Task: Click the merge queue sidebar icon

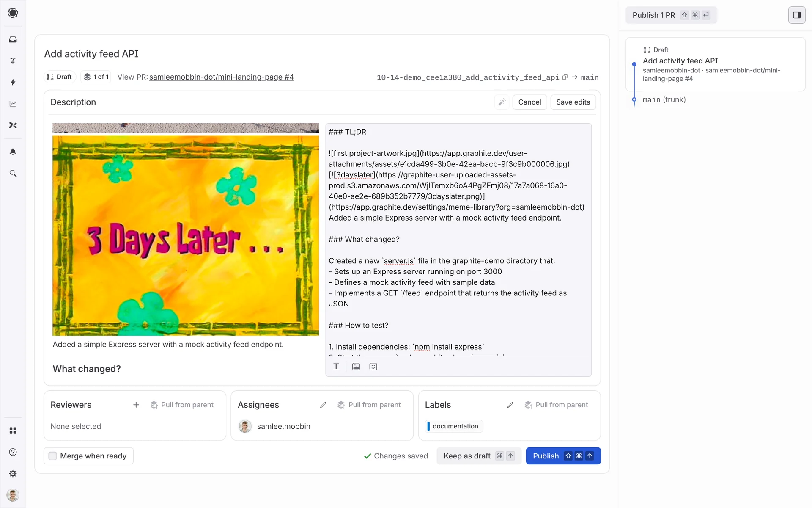Action: 13,61
